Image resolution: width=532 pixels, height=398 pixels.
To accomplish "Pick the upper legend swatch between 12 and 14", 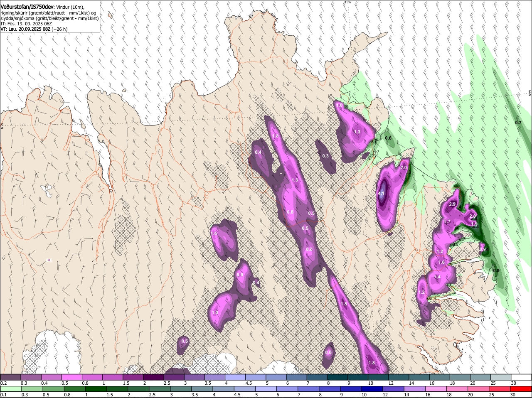I will click(399, 377).
